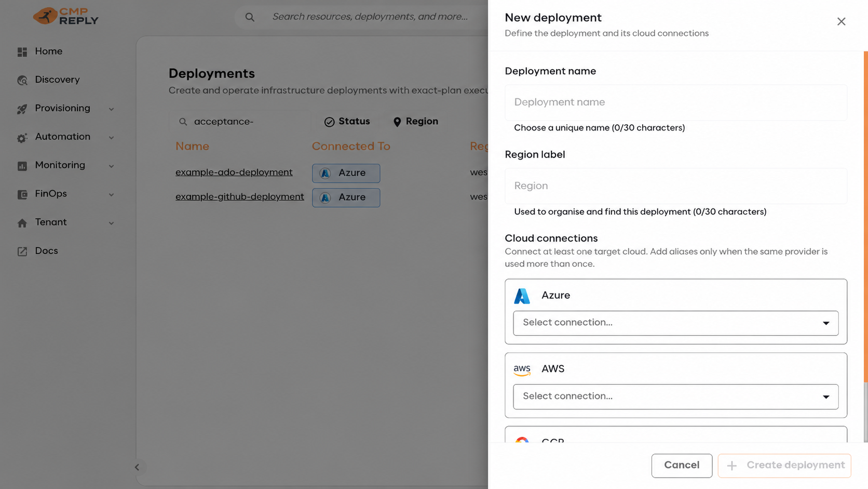The height and width of the screenshot is (489, 868).
Task: Click the Docs external link icon
Action: (x=22, y=252)
